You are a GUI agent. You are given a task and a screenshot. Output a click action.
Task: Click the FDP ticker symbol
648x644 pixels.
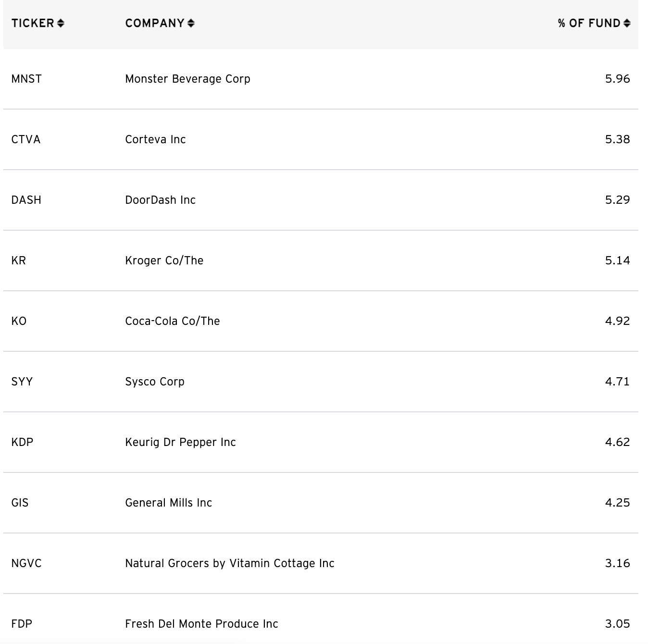[x=22, y=624]
